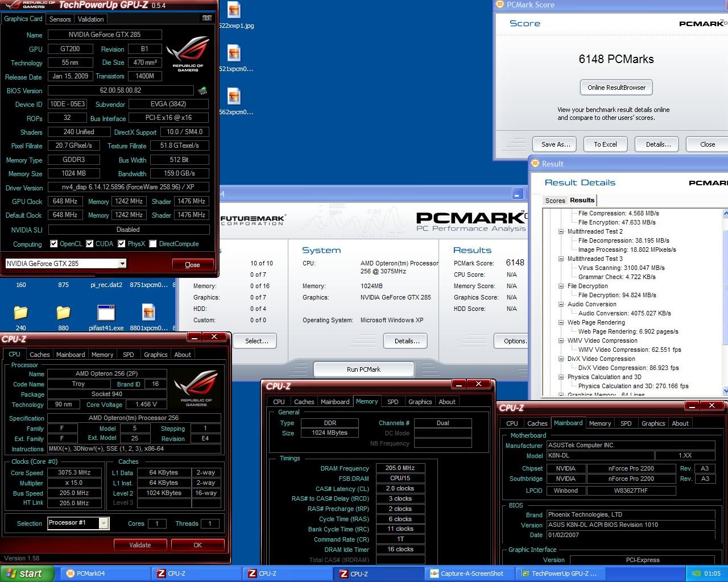Switch to TechPowerUp GPU-Z in the taskbar

pos(560,573)
